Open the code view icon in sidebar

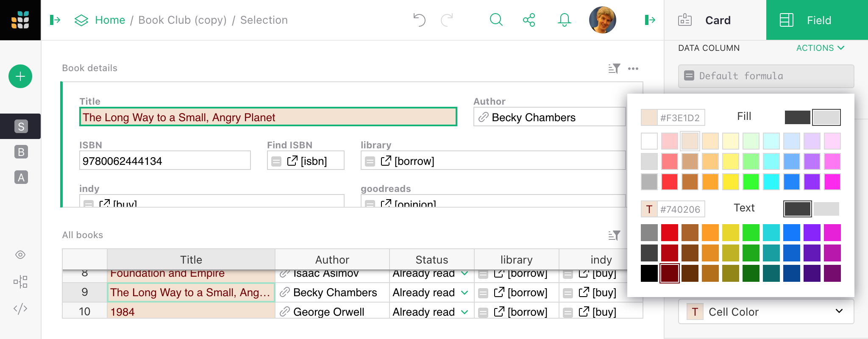point(20,308)
